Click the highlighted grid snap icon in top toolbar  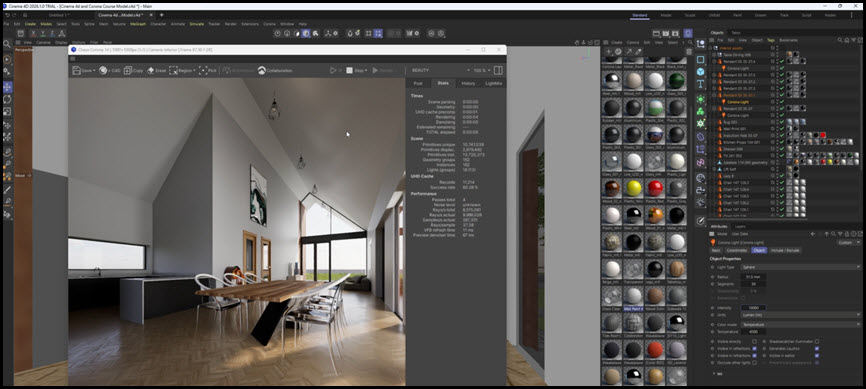pos(378,33)
